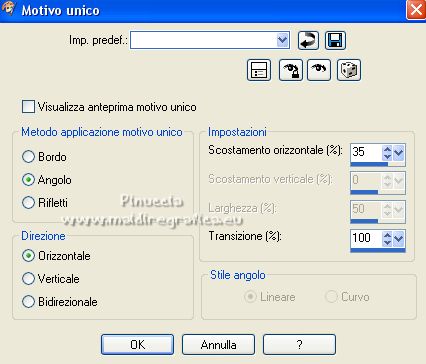Open the Imp. predef. presets dropdown
This screenshot has width=426, height=364.
(282, 40)
